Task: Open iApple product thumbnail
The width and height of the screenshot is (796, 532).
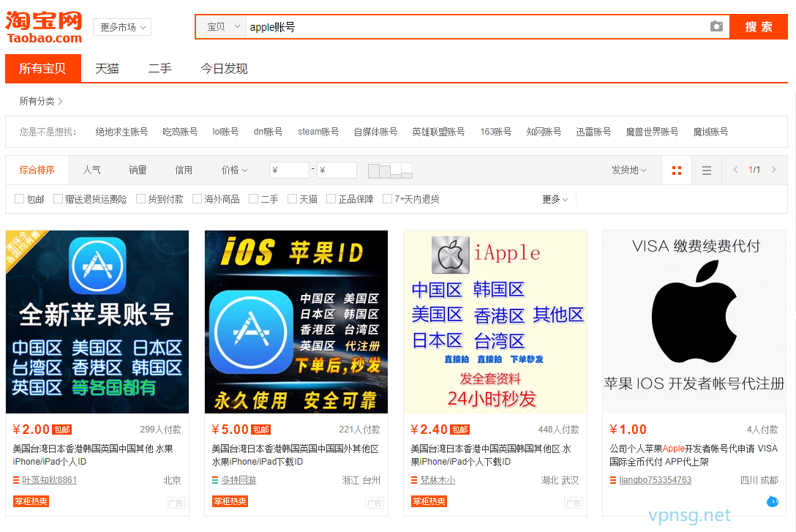Action: (x=495, y=322)
